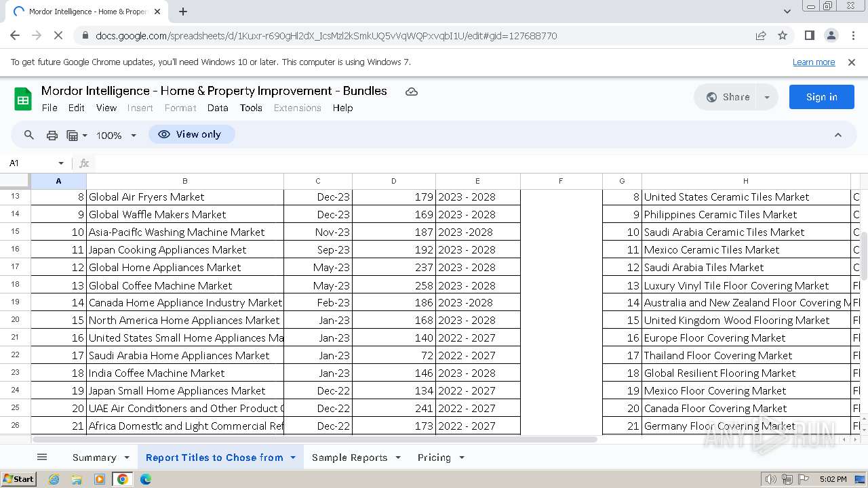This screenshot has height=488, width=868.
Task: Dismiss the Chrome update notice
Action: [852, 62]
